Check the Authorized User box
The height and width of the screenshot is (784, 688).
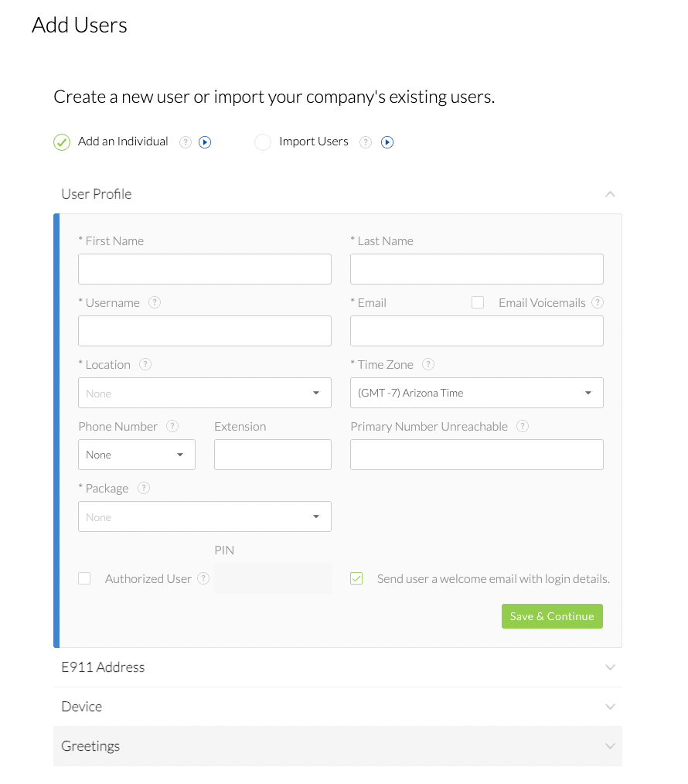click(84, 578)
